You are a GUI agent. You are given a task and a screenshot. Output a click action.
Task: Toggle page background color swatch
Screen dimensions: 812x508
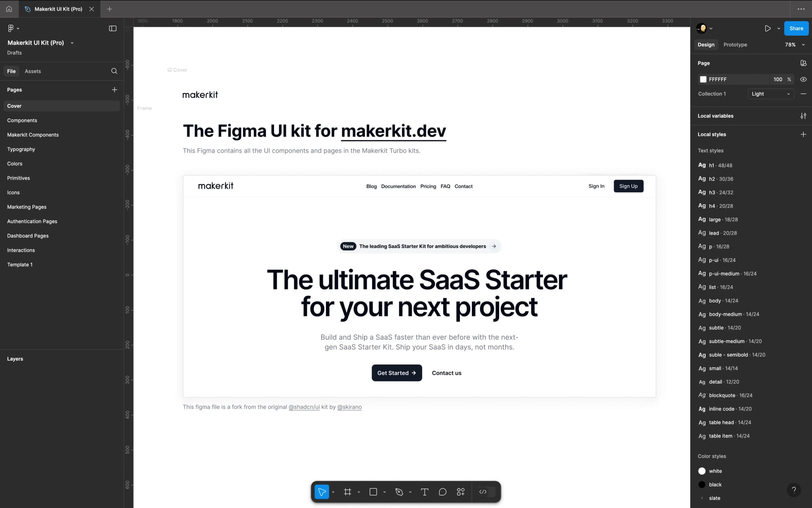pyautogui.click(x=703, y=79)
